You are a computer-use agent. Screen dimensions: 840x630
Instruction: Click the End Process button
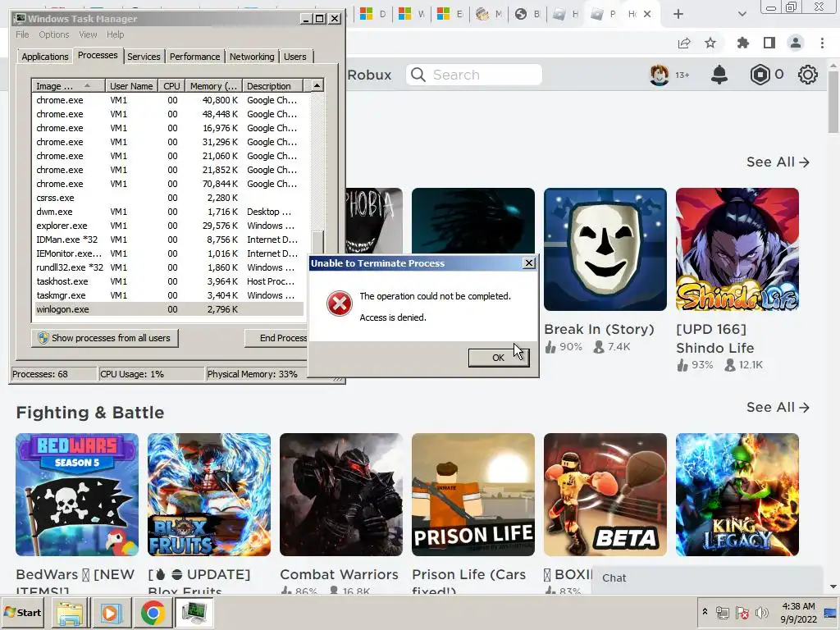pos(276,338)
